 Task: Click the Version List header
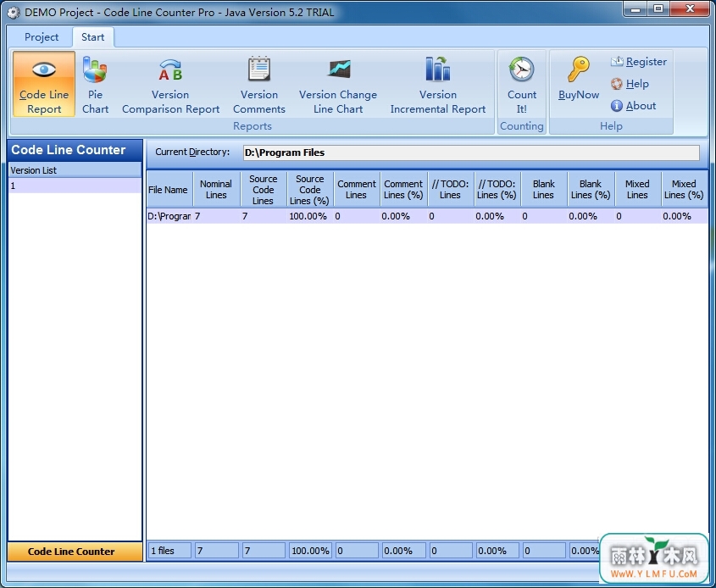75,170
